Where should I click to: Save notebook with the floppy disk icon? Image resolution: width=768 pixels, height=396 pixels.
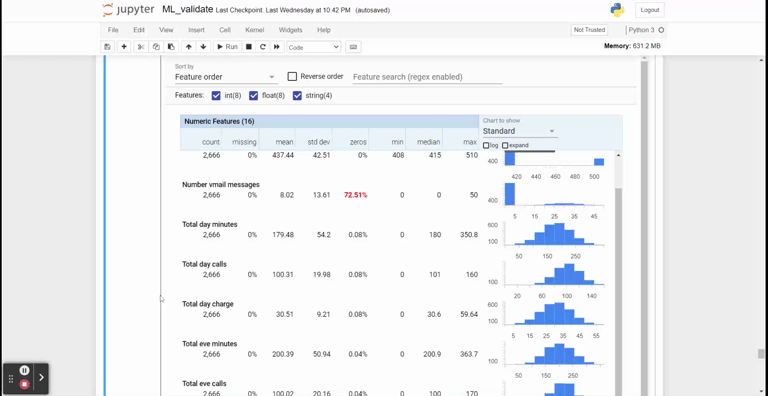point(107,47)
